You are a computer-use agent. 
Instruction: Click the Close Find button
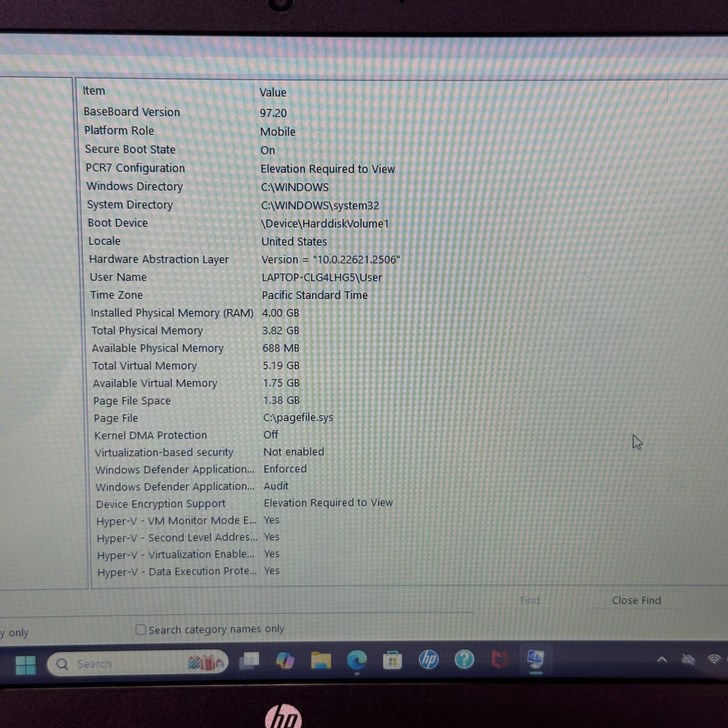pyautogui.click(x=636, y=600)
